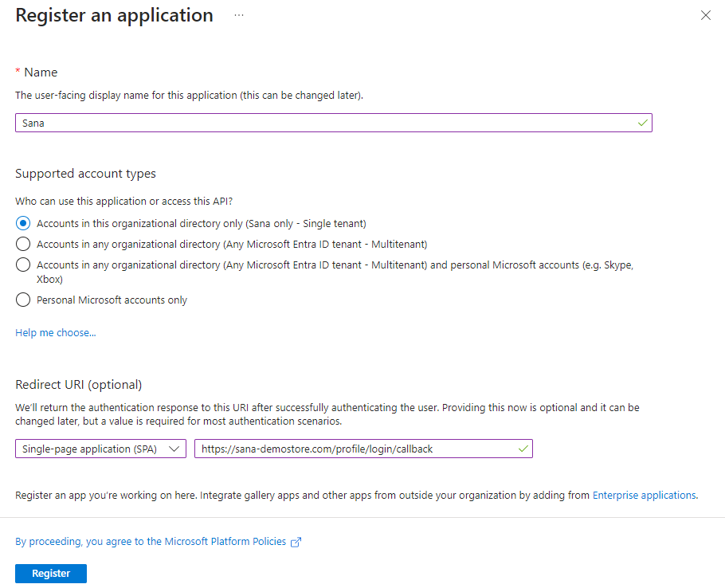Click the Name field label
725x588 pixels.
pyautogui.click(x=41, y=72)
